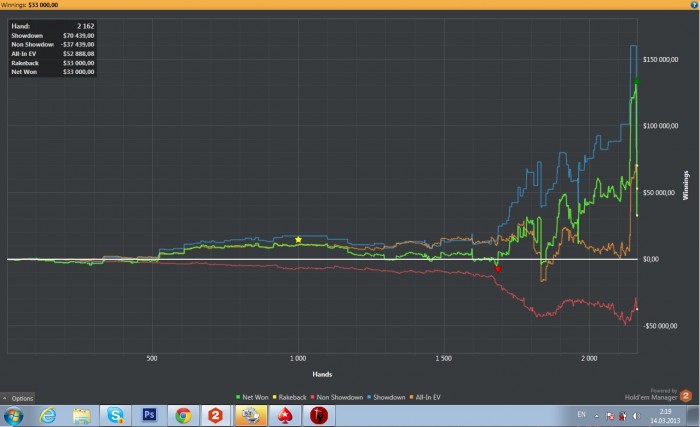This screenshot has width=700, height=427.
Task: Open the Windows Start menu
Action: (x=13, y=416)
